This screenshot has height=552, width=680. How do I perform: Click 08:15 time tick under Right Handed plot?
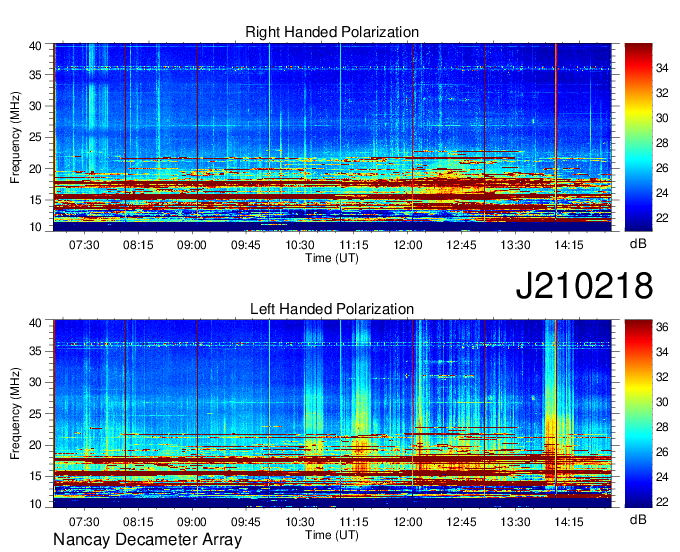[x=138, y=245]
